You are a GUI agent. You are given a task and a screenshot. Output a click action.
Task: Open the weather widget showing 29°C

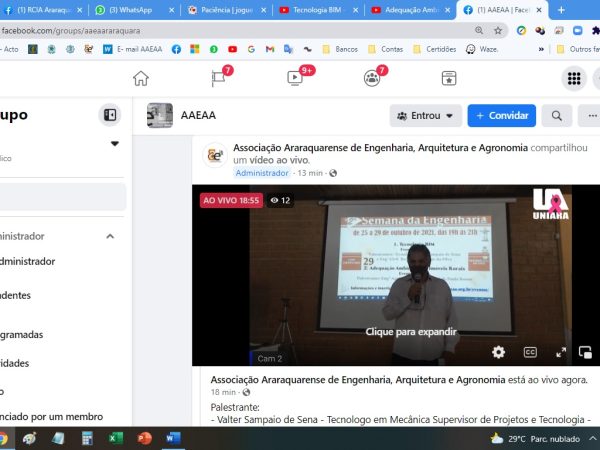pos(535,439)
